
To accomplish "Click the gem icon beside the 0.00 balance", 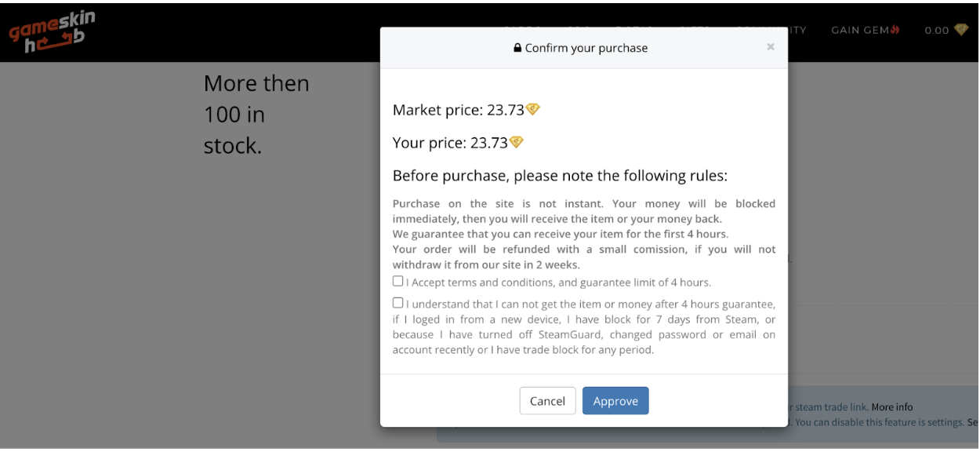I will pos(961,30).
